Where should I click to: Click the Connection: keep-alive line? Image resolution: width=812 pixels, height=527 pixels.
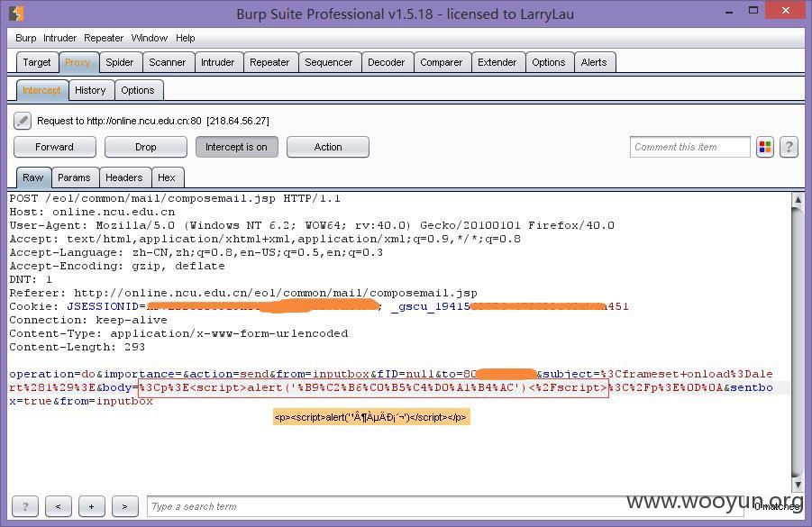(x=88, y=320)
